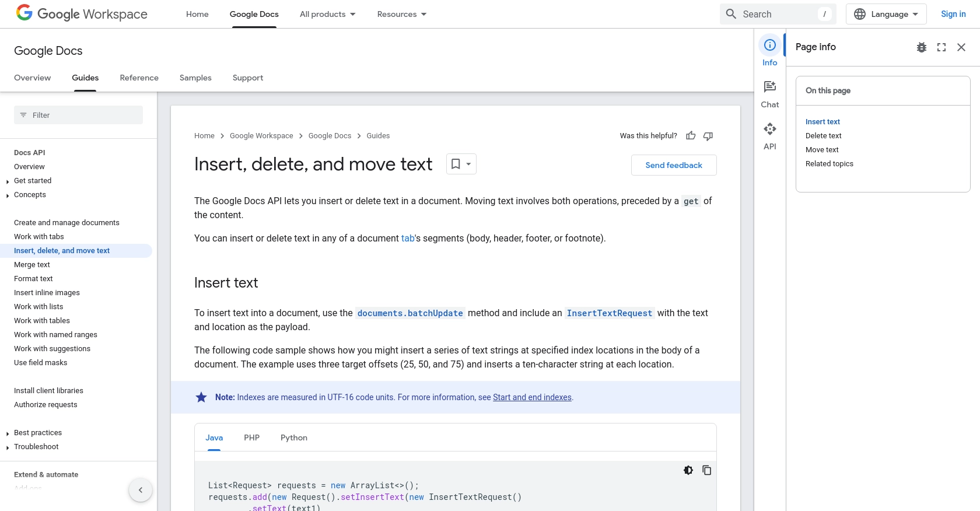The height and width of the screenshot is (511, 980).
Task: Collapse the left navigation sidebar
Action: (x=141, y=490)
